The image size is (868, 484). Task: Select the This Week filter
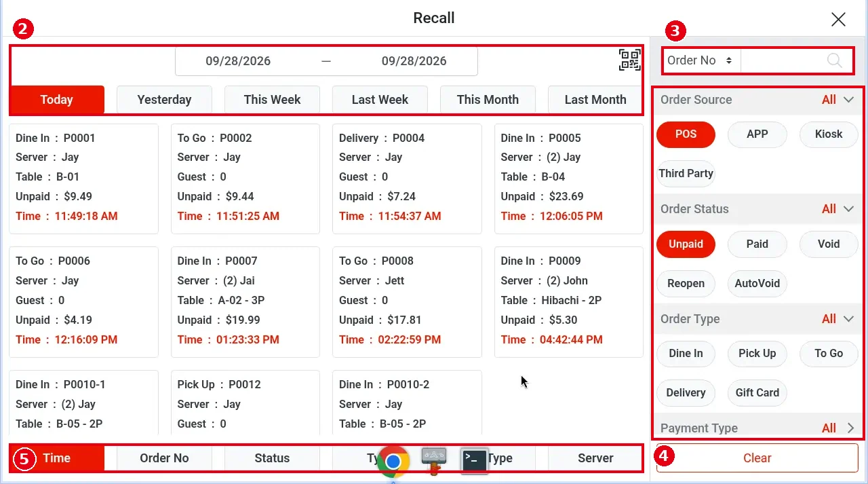point(272,99)
